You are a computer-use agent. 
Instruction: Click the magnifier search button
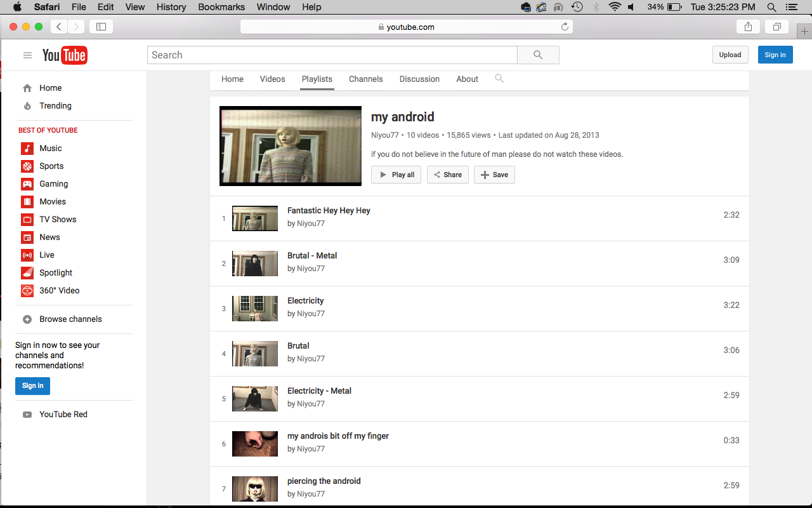[x=538, y=55]
